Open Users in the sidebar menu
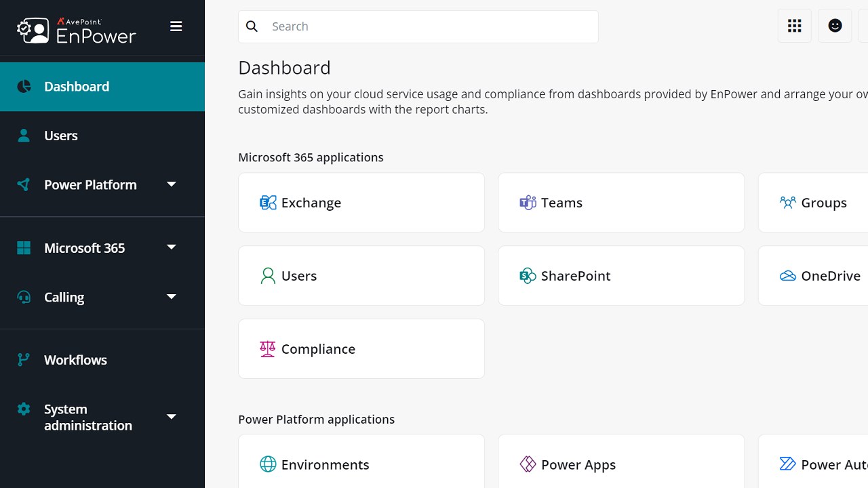 pyautogui.click(x=102, y=136)
